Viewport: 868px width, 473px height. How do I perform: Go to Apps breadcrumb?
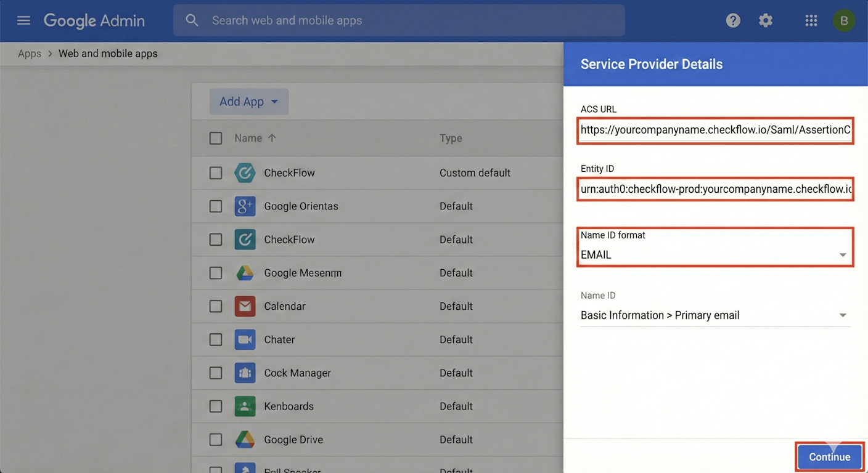[x=30, y=54]
